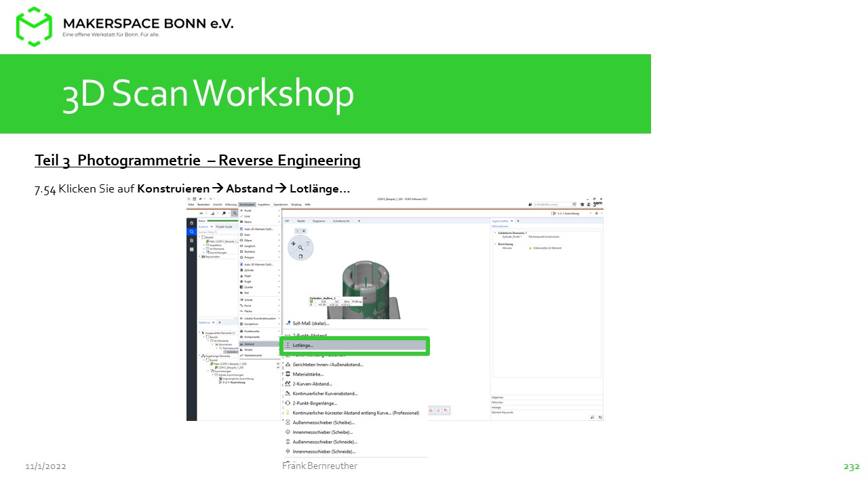The image size is (868, 488).
Task: Select Polygon in the Konstruieren menu
Action: tap(260, 258)
